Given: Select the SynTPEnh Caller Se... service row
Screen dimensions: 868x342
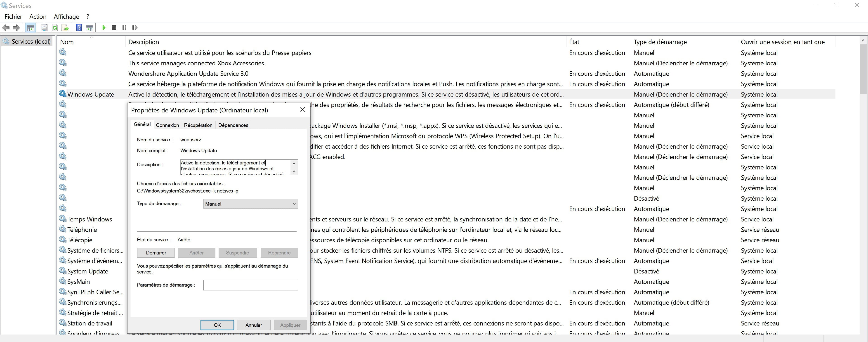Looking at the screenshot, I should [95, 292].
